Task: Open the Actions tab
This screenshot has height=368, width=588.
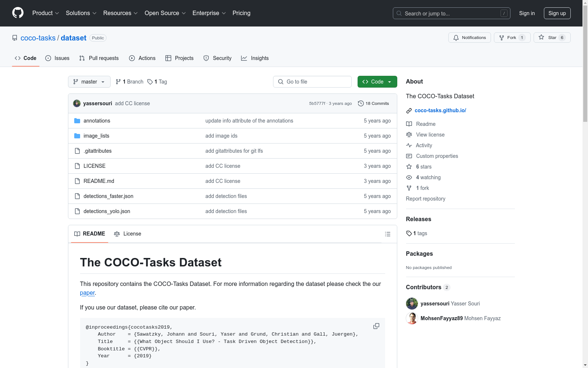Action: pos(142,58)
